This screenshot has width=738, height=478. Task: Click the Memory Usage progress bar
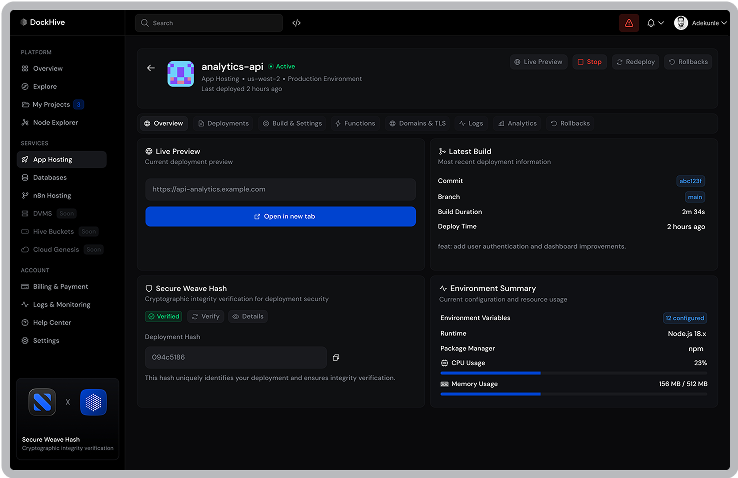click(x=573, y=394)
